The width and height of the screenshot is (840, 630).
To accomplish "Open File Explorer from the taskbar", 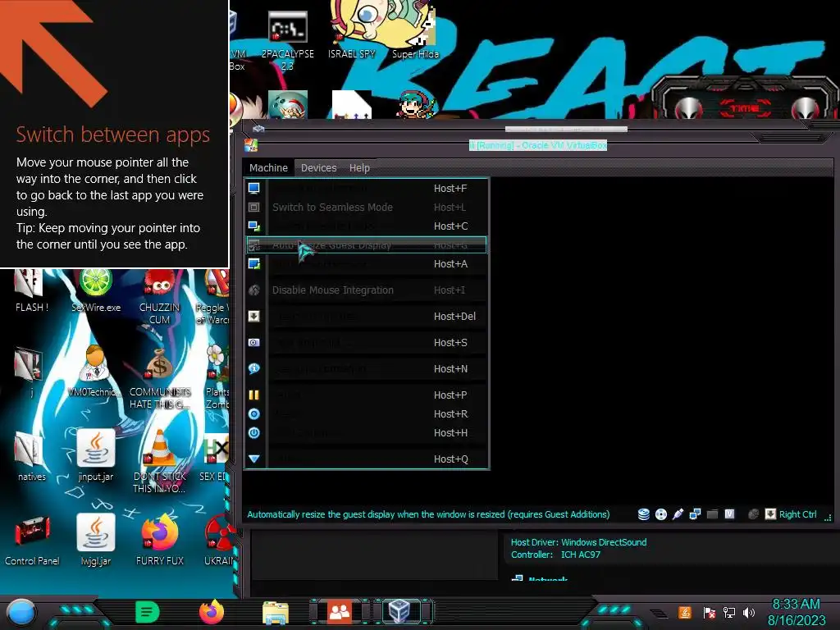I will [276, 613].
